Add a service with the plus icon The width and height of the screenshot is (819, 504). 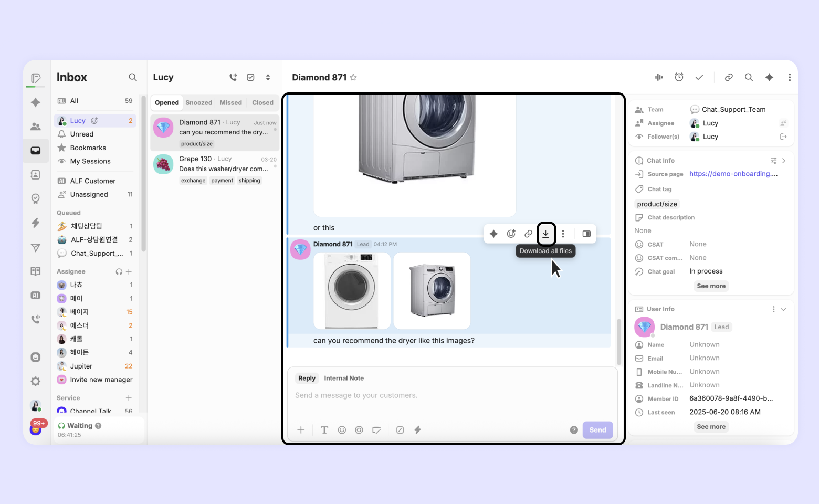129,398
